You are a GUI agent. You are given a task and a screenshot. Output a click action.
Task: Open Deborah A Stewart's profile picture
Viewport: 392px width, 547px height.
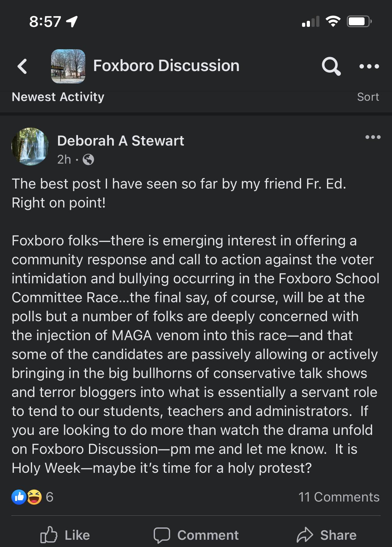pyautogui.click(x=30, y=147)
